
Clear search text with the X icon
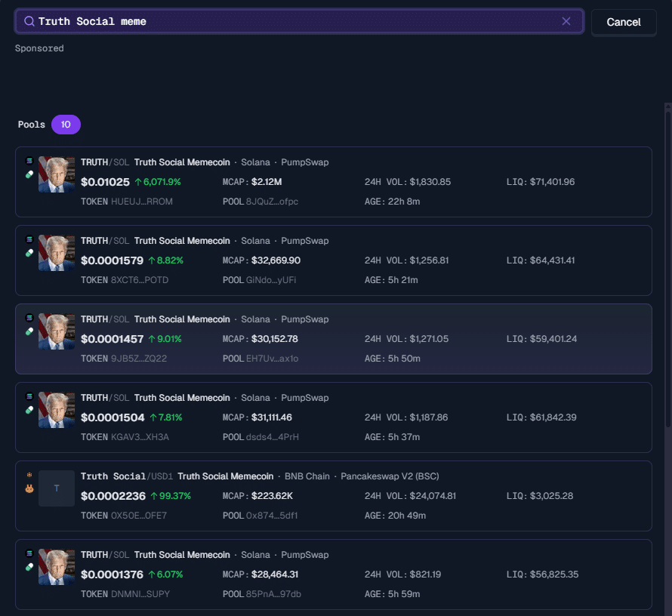(566, 21)
